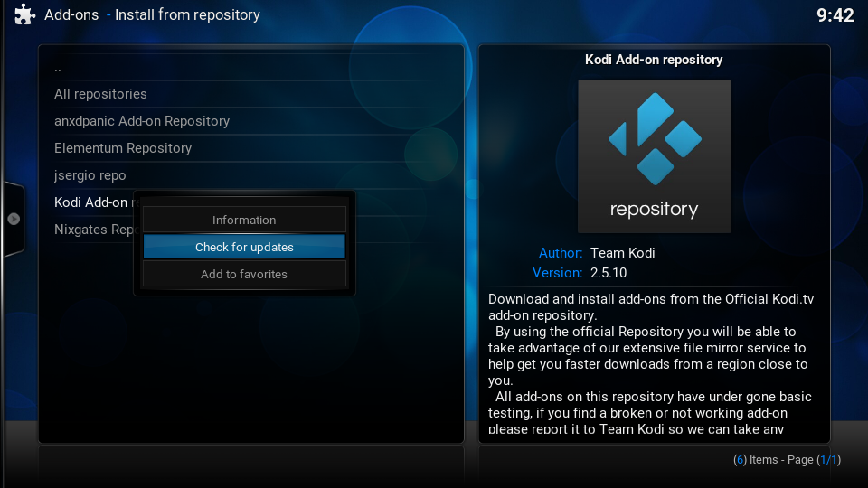
Task: Choose Check for updates option
Action: tap(244, 247)
